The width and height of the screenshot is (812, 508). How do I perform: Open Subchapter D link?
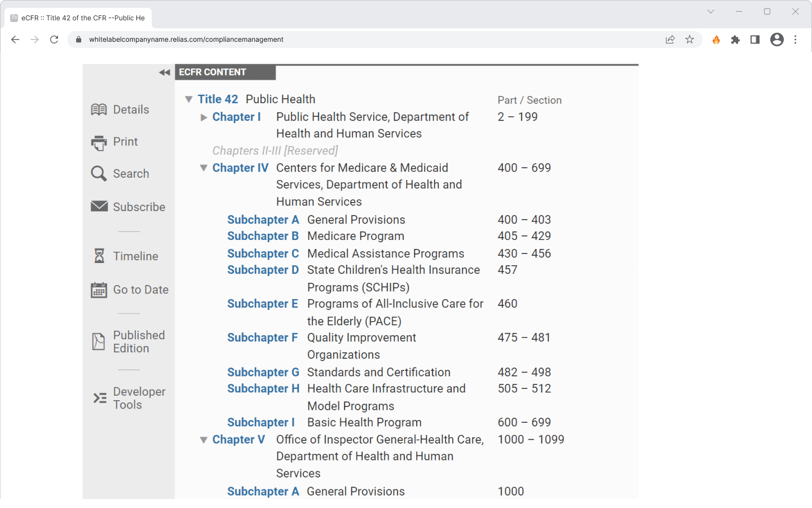tap(263, 270)
